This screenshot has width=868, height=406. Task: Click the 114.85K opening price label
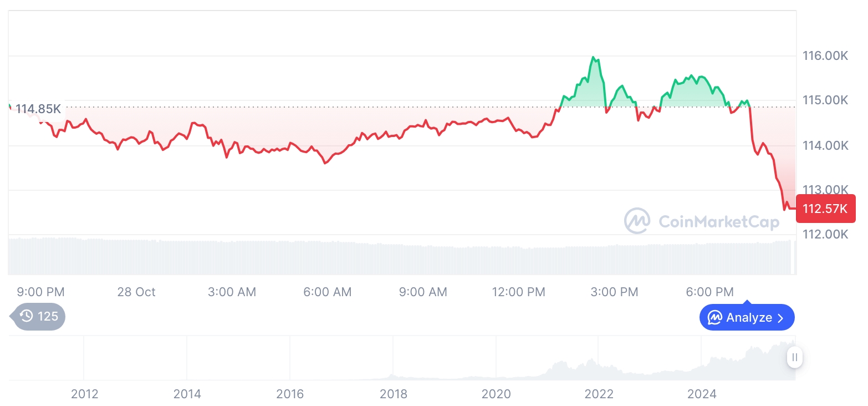pyautogui.click(x=38, y=109)
